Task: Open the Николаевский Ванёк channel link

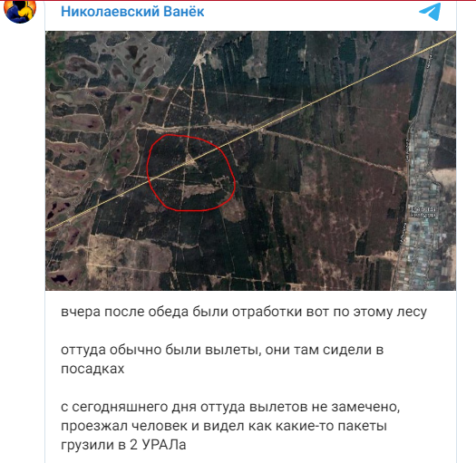Action: pyautogui.click(x=132, y=12)
